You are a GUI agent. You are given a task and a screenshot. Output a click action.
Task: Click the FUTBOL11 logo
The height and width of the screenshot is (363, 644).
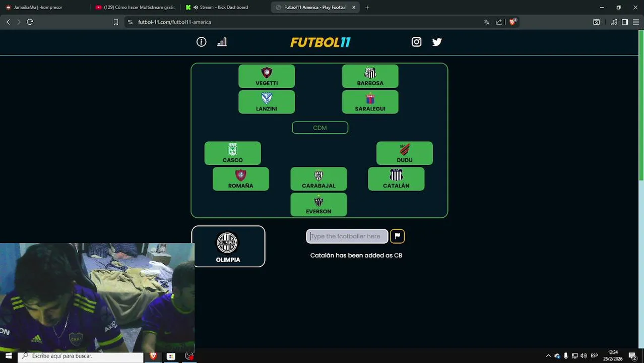click(x=320, y=42)
